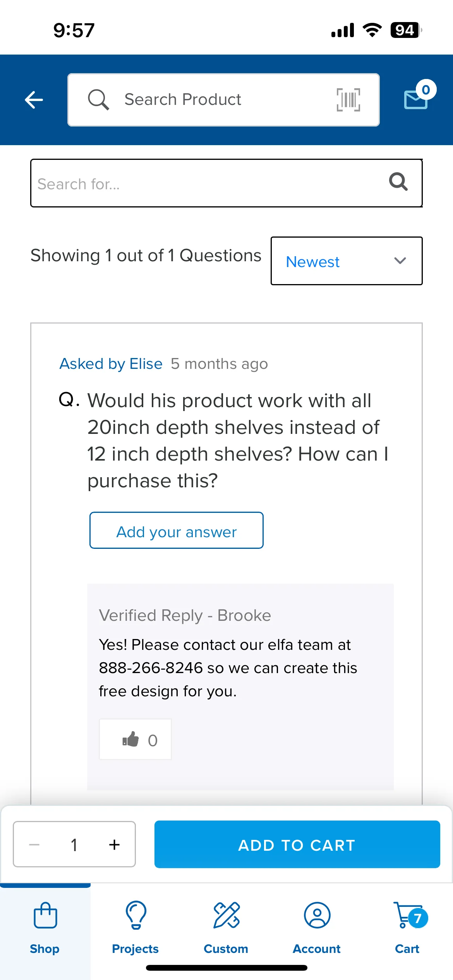This screenshot has width=453, height=980.
Task: Tap the back arrow icon
Action: click(34, 100)
